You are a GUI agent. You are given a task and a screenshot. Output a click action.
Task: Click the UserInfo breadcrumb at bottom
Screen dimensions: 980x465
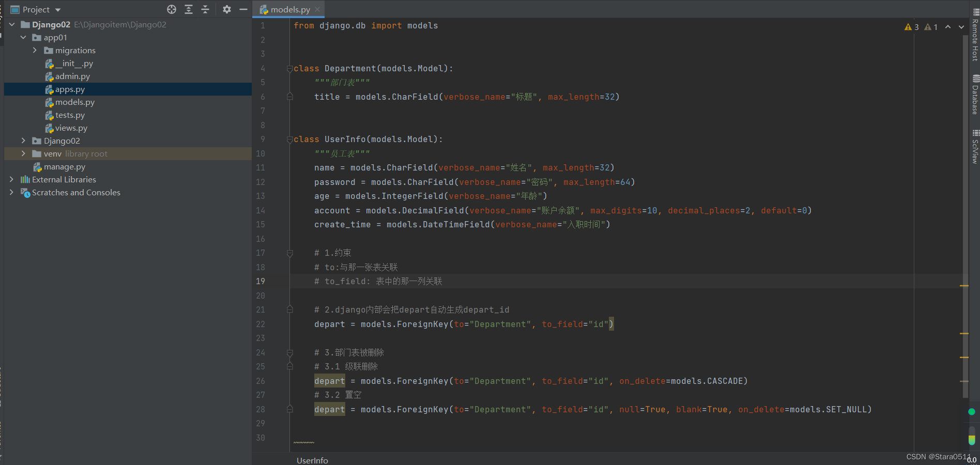[312, 460]
